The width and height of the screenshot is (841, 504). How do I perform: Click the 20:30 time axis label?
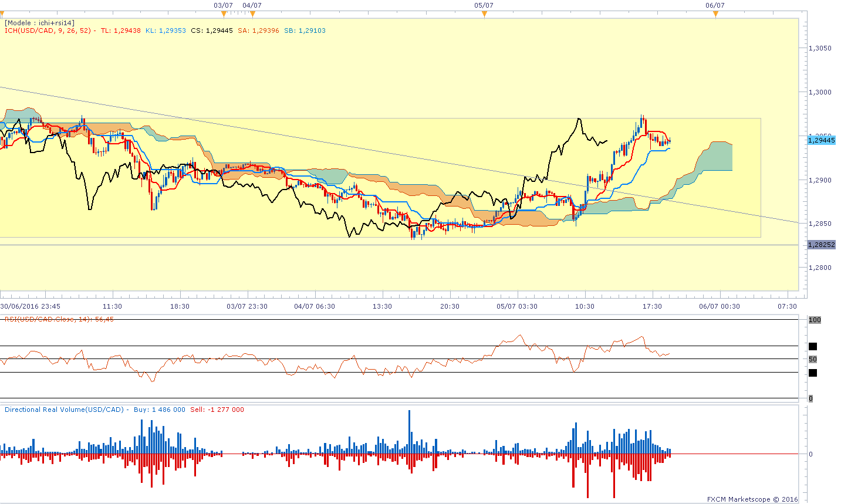450,306
